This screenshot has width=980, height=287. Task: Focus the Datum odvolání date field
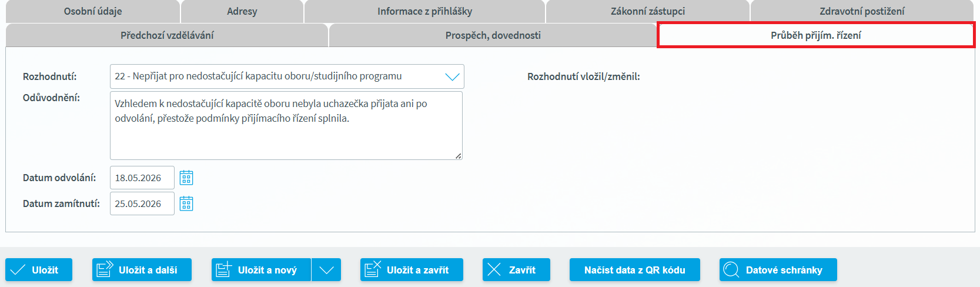[x=142, y=178]
